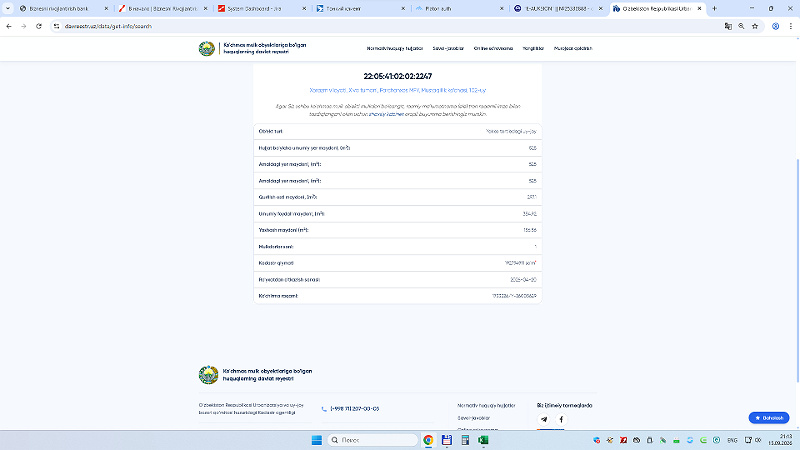Click the Chrome icon in the taskbar
The width and height of the screenshot is (800, 450).
tap(428, 440)
